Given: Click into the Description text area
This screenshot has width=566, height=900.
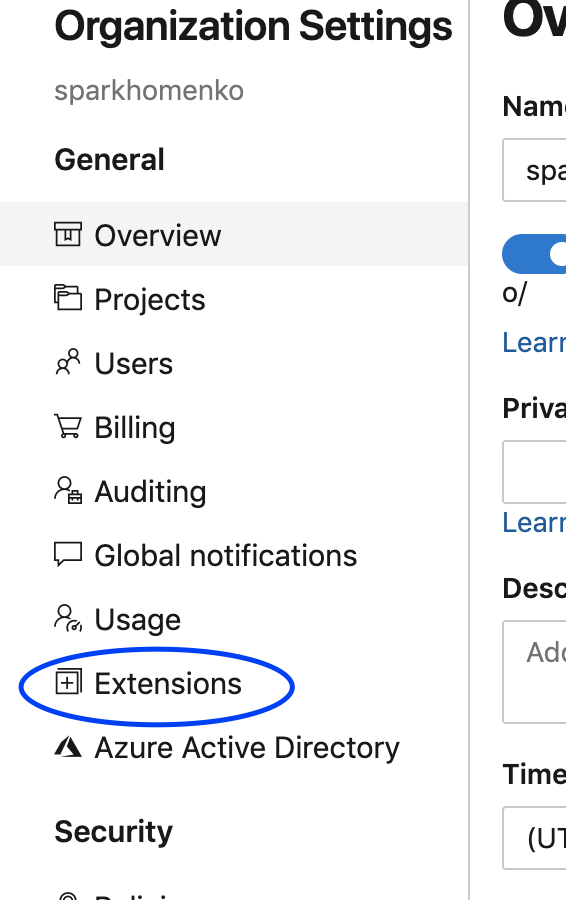Looking at the screenshot, I should (x=534, y=672).
